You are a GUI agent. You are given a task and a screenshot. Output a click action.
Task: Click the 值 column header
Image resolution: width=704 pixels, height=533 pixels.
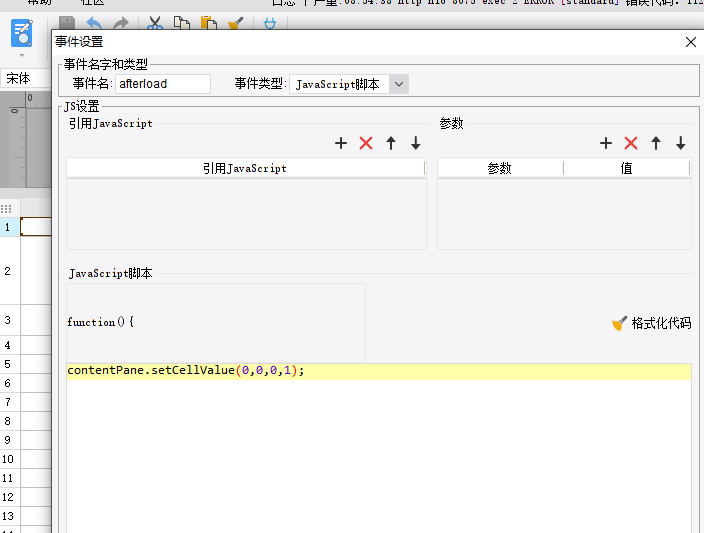626,168
